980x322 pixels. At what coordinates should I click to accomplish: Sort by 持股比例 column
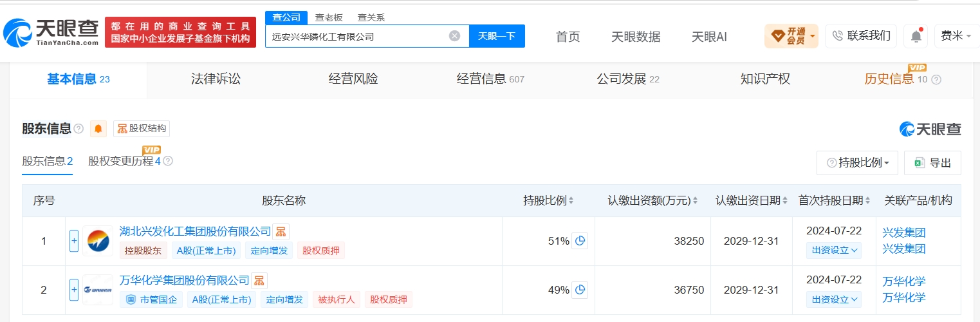571,201
